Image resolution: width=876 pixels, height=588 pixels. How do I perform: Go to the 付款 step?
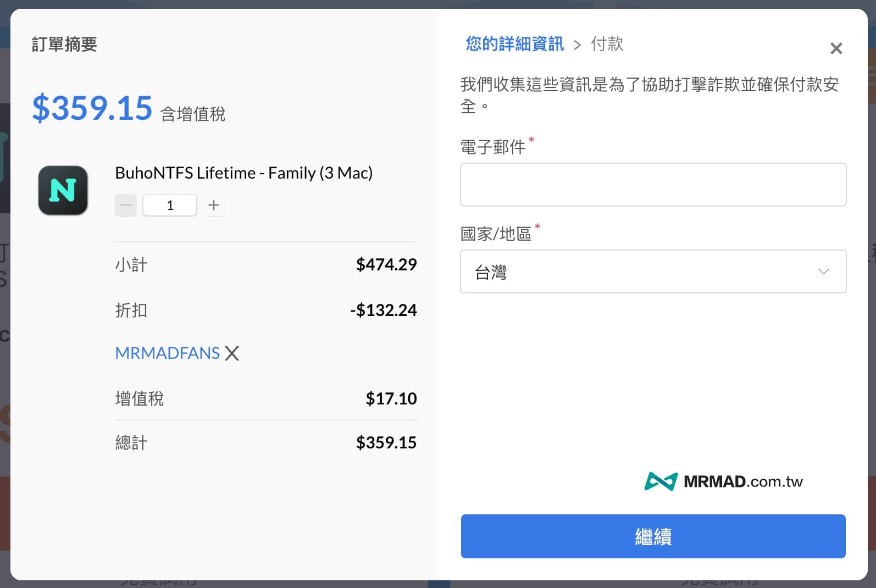(607, 44)
